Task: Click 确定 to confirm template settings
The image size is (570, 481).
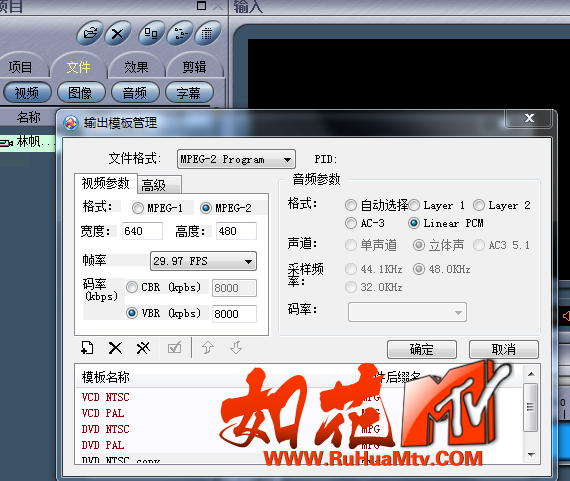Action: (x=422, y=349)
